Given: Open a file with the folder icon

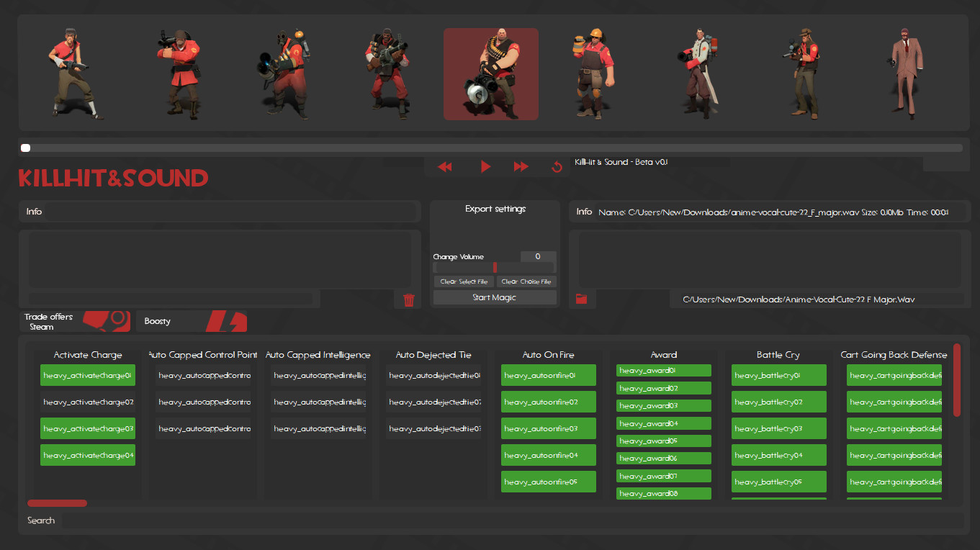Looking at the screenshot, I should tap(583, 298).
